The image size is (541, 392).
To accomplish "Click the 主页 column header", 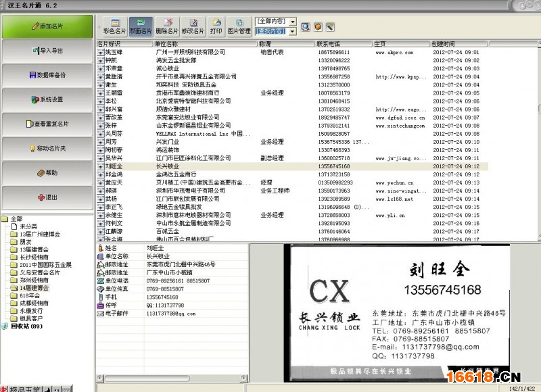I will point(402,44).
